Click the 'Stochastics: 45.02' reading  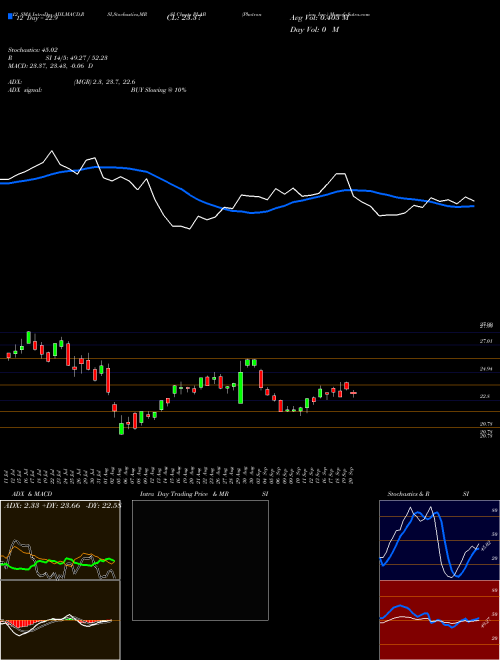point(32,50)
